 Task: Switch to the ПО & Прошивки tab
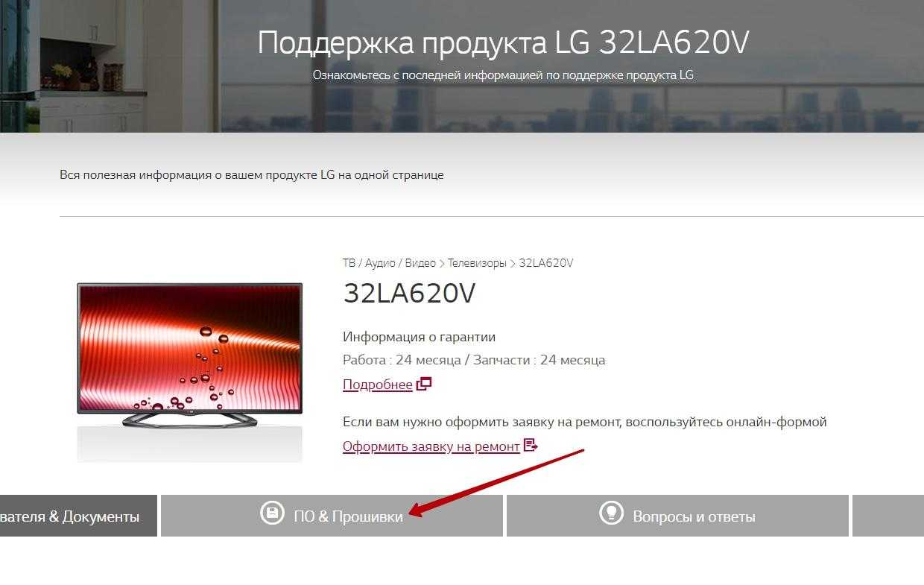click(332, 516)
